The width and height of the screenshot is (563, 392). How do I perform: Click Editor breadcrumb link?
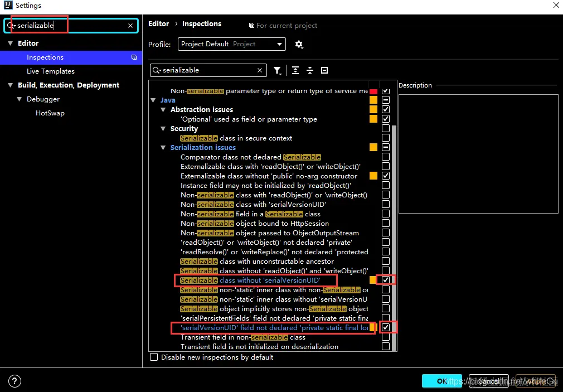point(158,24)
